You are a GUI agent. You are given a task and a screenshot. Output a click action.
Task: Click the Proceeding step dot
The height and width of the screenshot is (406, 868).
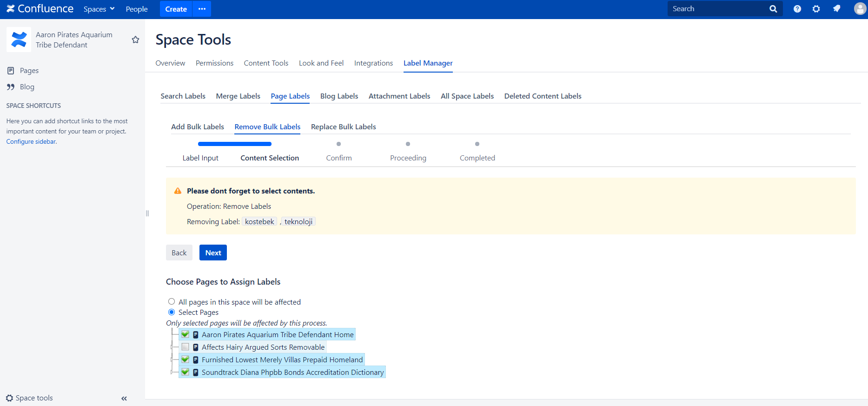click(x=408, y=144)
